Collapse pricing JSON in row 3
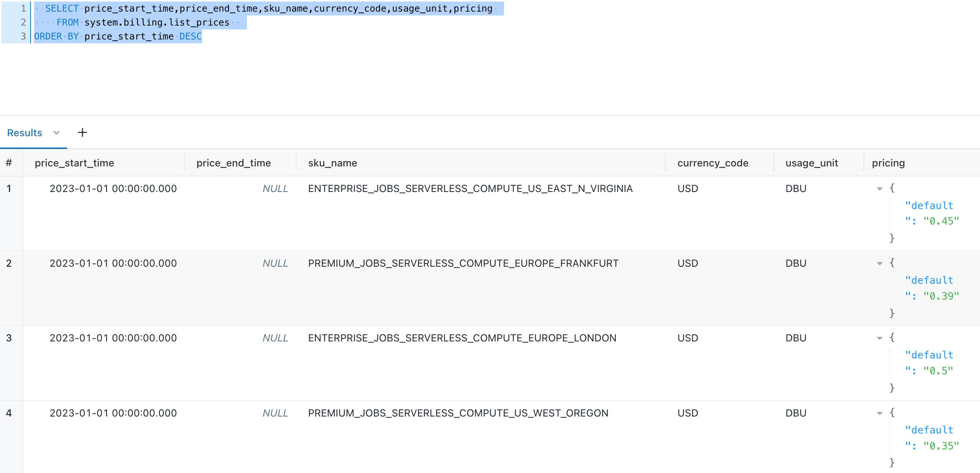Screen dimensions: 980x473 click(x=879, y=338)
